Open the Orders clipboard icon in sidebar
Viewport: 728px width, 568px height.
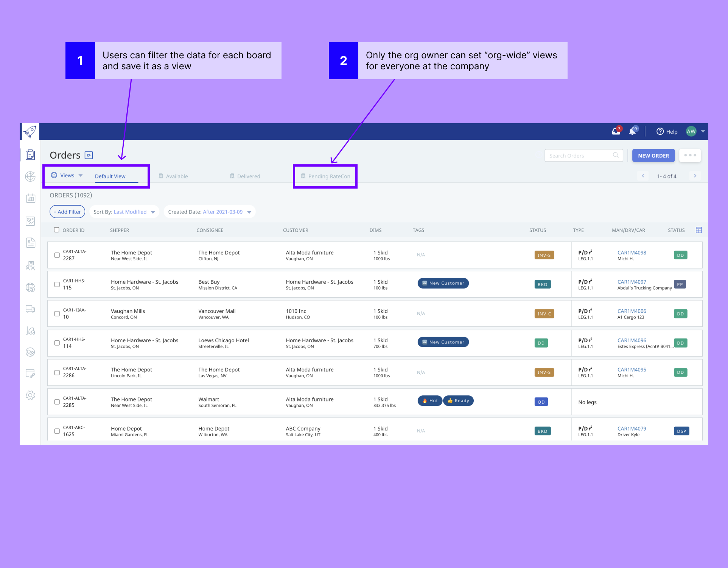click(x=30, y=154)
